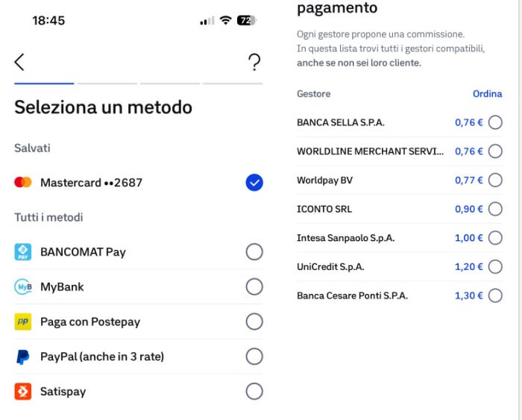The image size is (522, 420).
Task: Deselect the Mastercard ••2687 checked radio
Action: (254, 183)
